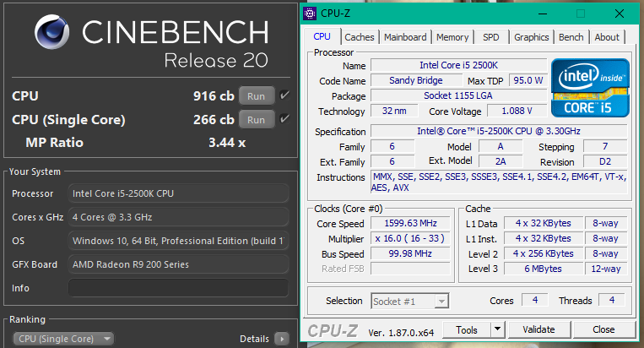644x348 pixels.
Task: Switch to the SPD tab
Action: [x=490, y=37]
